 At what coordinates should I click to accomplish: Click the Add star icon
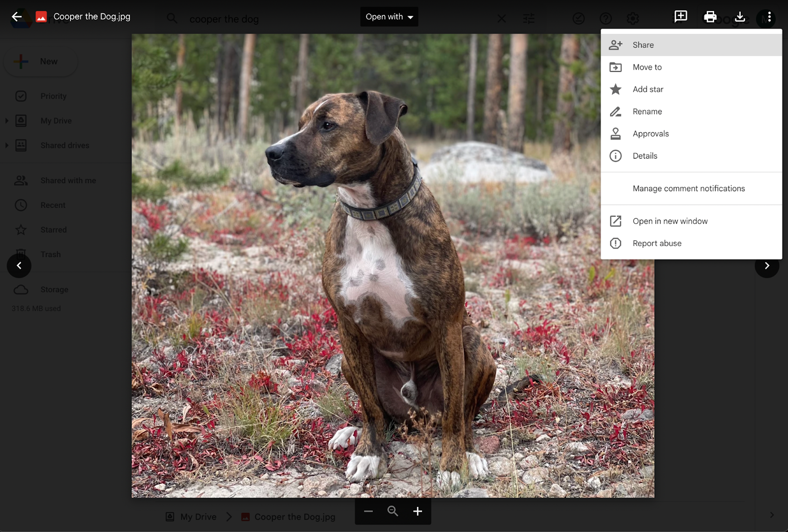tap(616, 89)
